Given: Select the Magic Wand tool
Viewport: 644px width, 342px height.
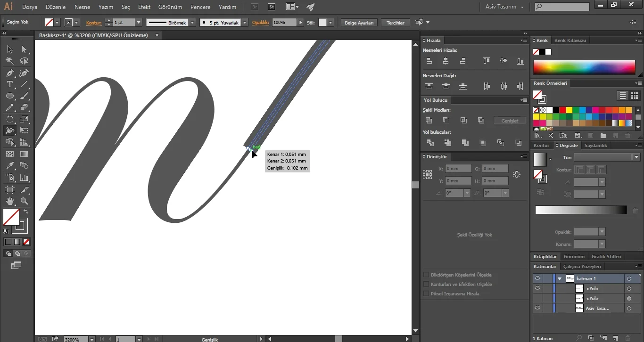Looking at the screenshot, I should click(x=10, y=61).
